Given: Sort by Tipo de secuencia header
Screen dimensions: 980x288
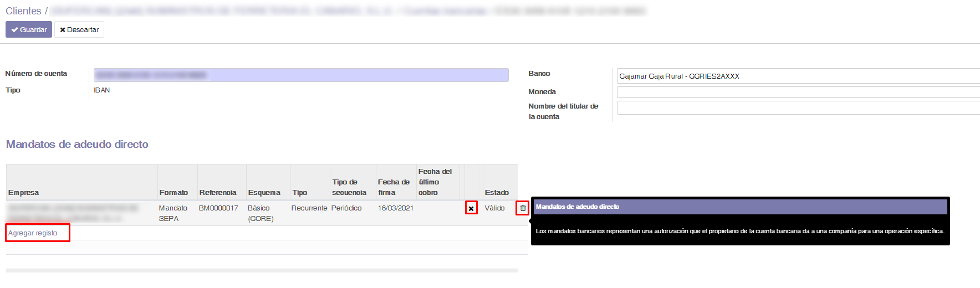Looking at the screenshot, I should [349, 187].
